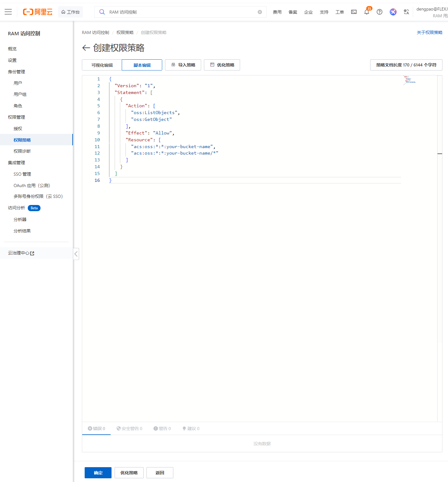Place cursor on "oss:GetObject" line
Image resolution: width=448 pixels, height=482 pixels.
[x=151, y=119]
